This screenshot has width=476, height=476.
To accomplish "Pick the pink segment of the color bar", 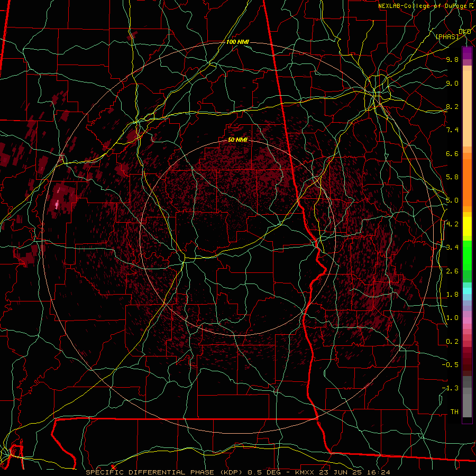I will pos(467,321).
